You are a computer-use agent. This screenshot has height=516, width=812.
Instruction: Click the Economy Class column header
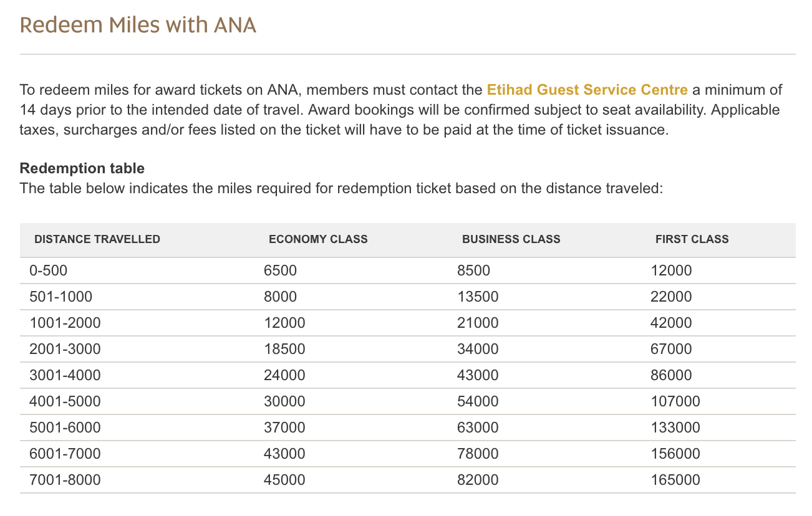coord(318,239)
